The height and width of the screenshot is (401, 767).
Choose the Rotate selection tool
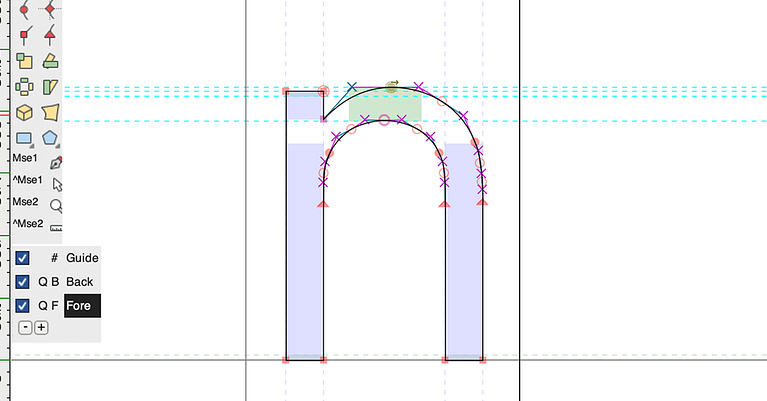click(x=50, y=61)
